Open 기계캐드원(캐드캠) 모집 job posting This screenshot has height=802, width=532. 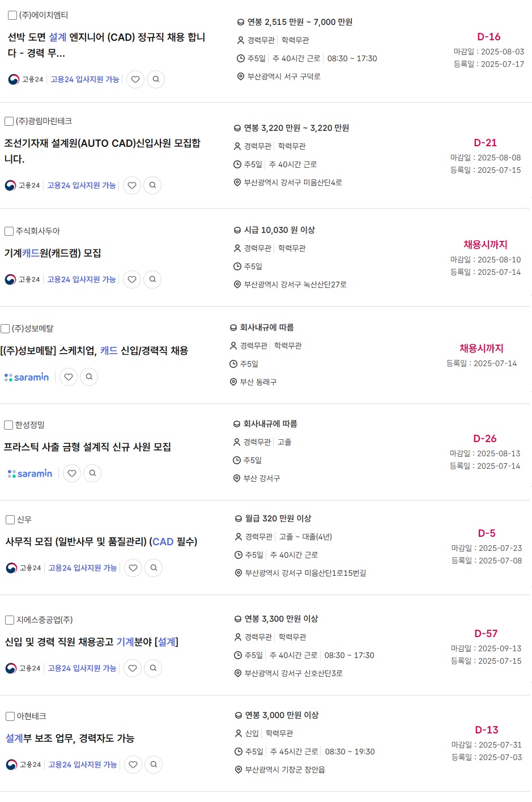pos(53,253)
